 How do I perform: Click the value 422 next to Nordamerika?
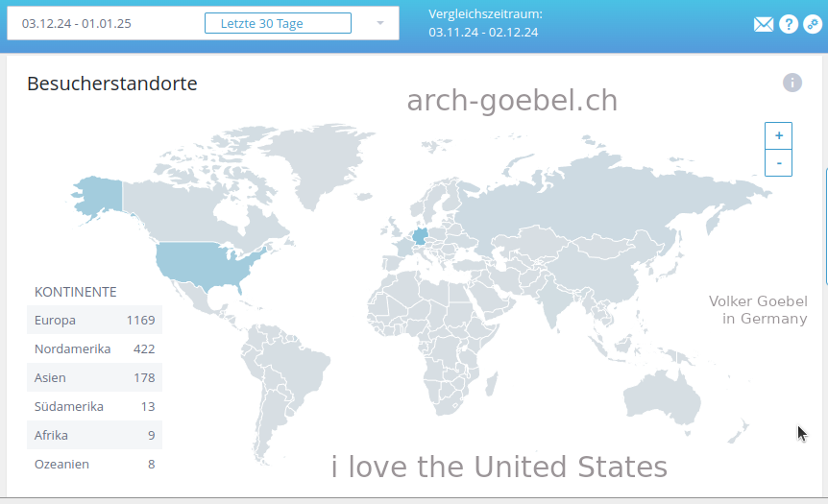pyautogui.click(x=144, y=348)
